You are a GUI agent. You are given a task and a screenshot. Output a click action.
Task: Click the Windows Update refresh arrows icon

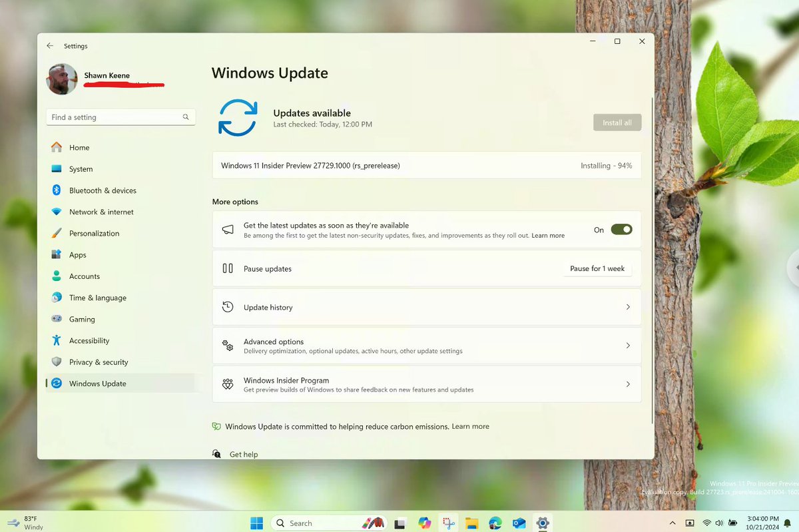click(x=238, y=118)
